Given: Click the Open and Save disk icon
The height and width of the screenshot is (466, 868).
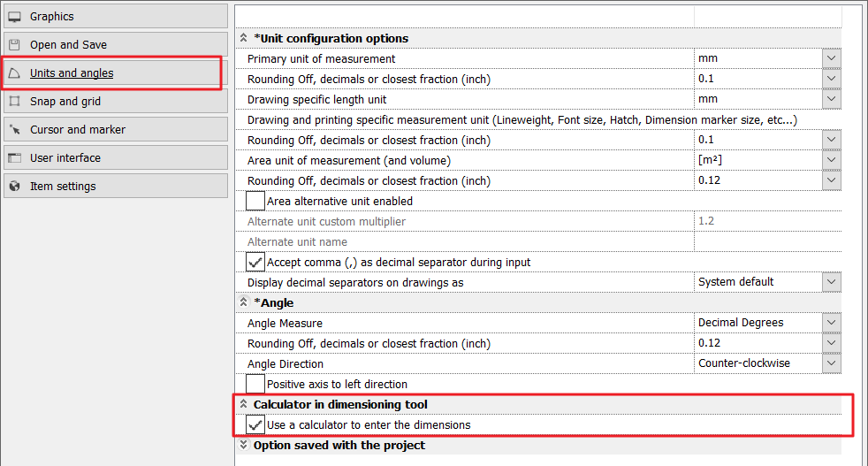Looking at the screenshot, I should 14,45.
